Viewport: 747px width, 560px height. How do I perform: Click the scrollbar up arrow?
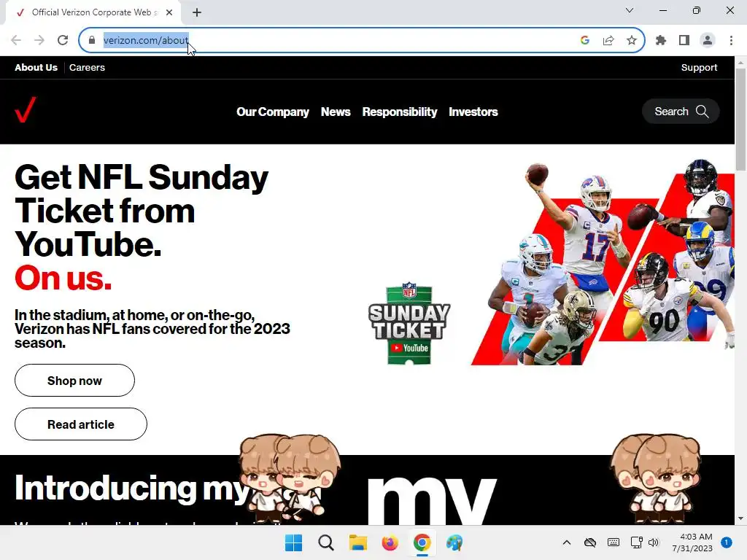click(x=740, y=63)
